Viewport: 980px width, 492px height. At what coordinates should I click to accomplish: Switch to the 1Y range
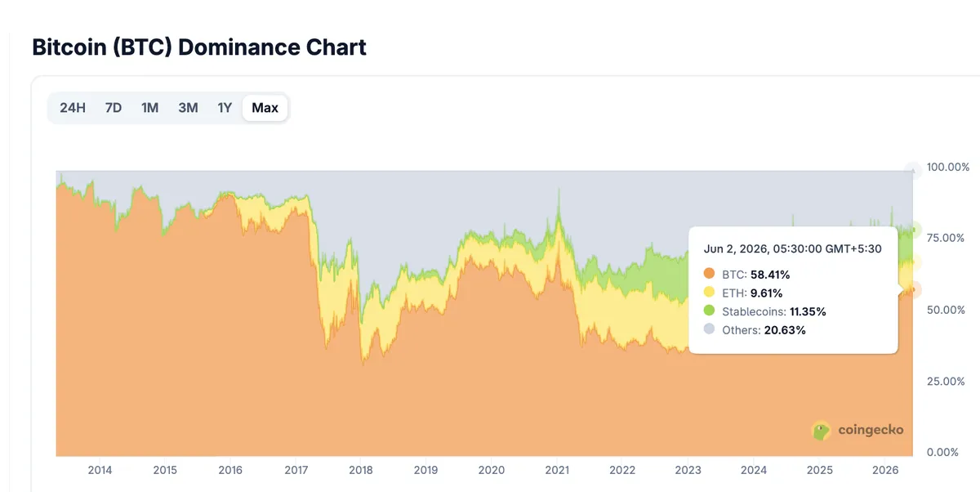pos(225,108)
